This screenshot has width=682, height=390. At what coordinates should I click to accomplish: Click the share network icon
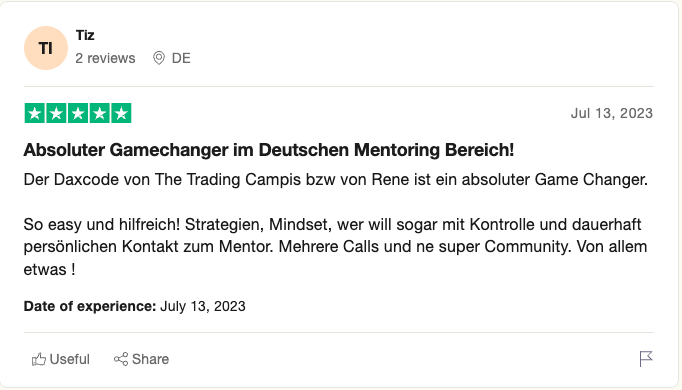tap(121, 359)
